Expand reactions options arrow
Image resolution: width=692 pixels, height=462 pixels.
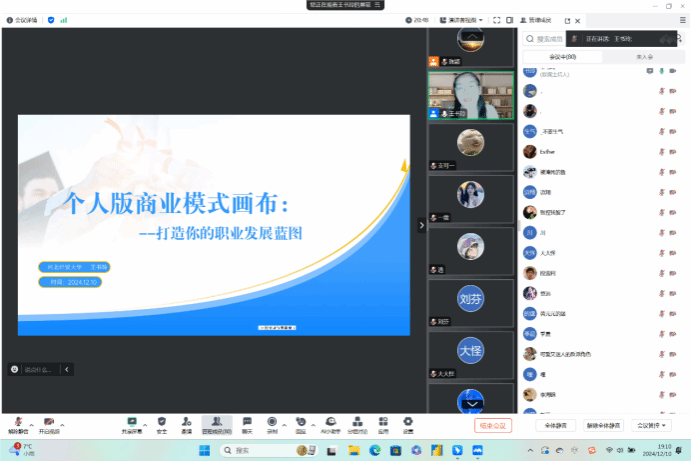pos(313,425)
